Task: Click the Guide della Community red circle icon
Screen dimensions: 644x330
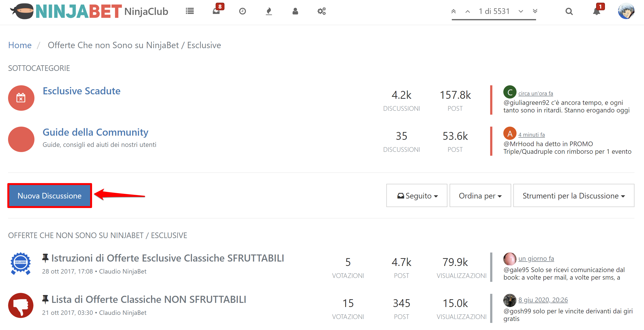Action: tap(21, 139)
